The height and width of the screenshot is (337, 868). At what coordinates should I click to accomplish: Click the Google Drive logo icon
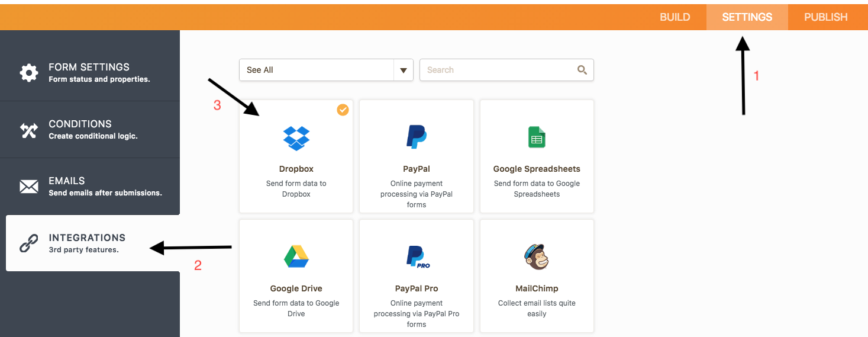[296, 256]
